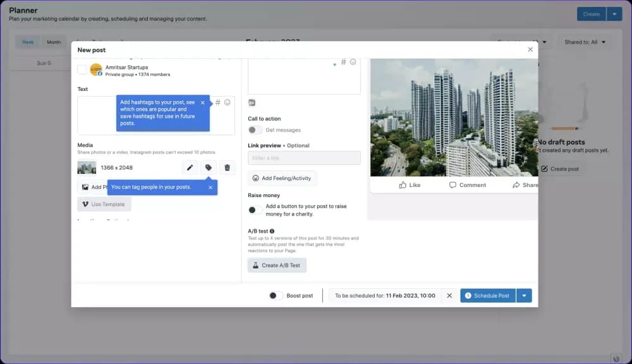Screen dimensions: 632x364
Task: Click the A/B test info icon
Action: coord(272,231)
